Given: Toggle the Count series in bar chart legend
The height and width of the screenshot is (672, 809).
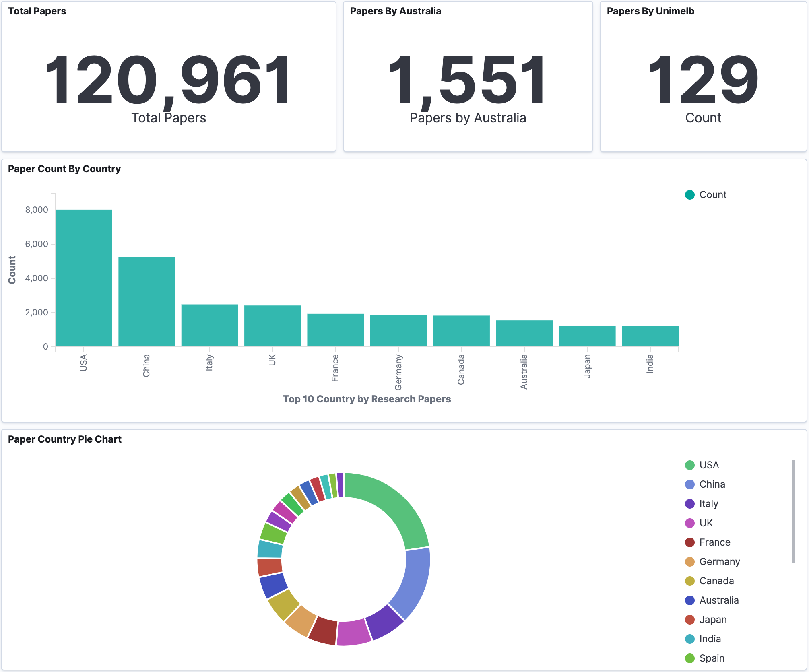Looking at the screenshot, I should pyautogui.click(x=706, y=195).
